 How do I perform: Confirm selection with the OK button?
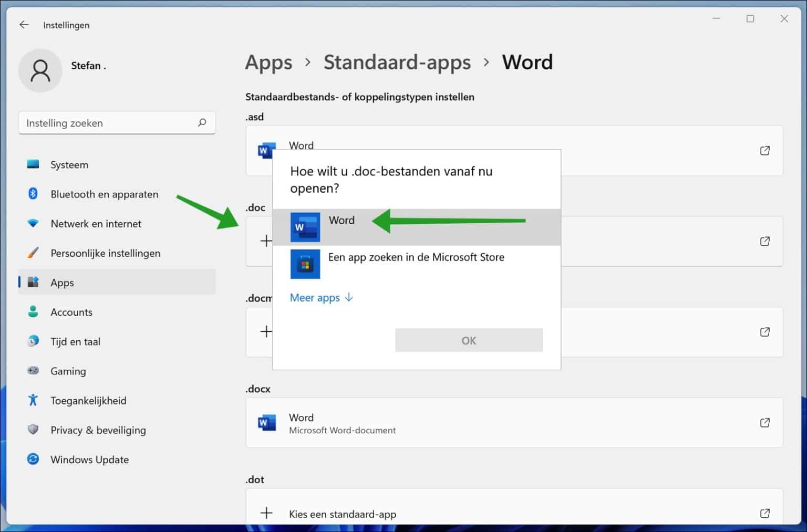(x=469, y=340)
